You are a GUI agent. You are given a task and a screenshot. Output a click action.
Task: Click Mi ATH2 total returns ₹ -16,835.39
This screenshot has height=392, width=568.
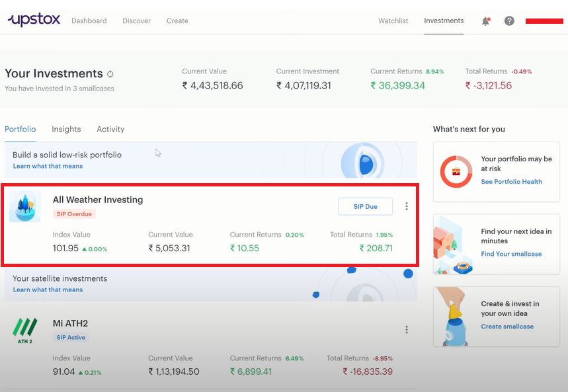tap(368, 372)
